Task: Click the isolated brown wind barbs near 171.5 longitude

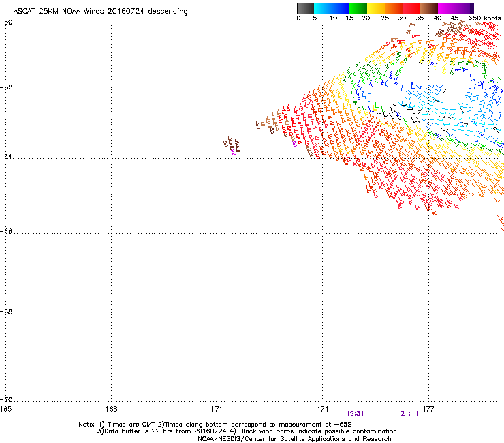Action: click(232, 146)
